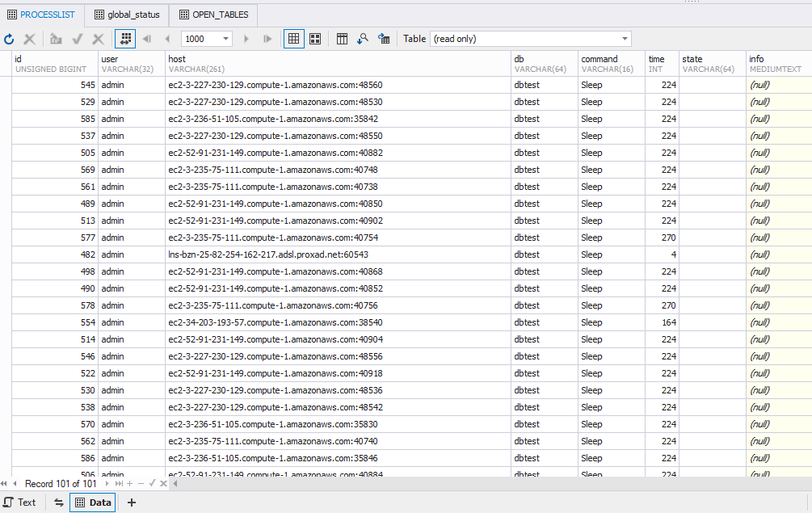This screenshot has width=812, height=513.
Task: Refresh the result set
Action: (x=9, y=38)
